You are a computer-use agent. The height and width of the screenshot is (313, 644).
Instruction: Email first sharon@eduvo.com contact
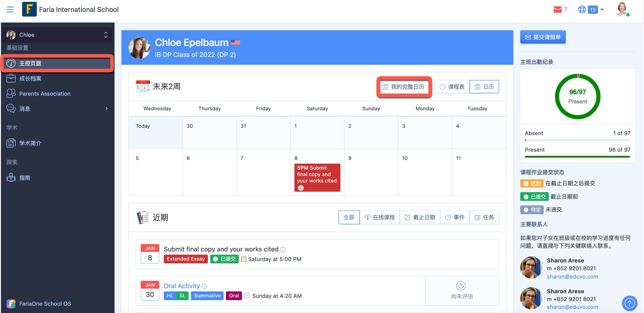pos(572,276)
